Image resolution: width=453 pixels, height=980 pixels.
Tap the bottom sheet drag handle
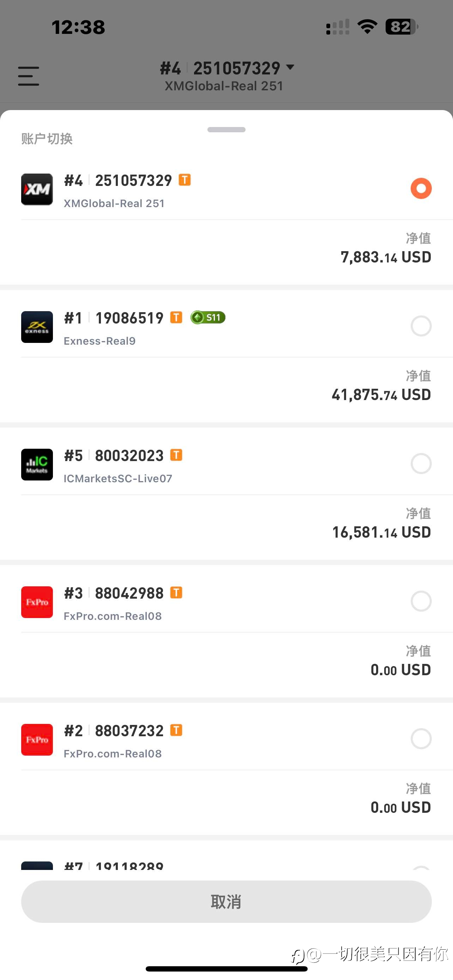[x=226, y=130]
